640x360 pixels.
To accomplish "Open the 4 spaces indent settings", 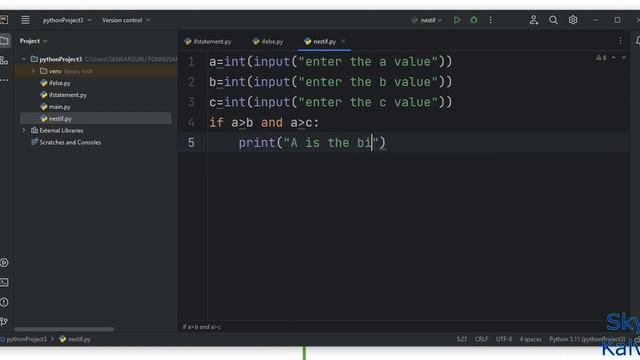I will pos(530,339).
